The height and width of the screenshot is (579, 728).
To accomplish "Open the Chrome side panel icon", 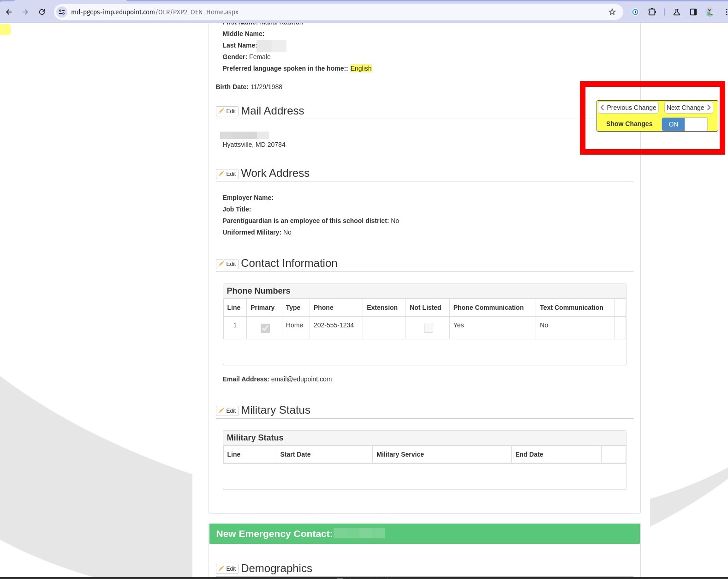I will click(x=693, y=12).
